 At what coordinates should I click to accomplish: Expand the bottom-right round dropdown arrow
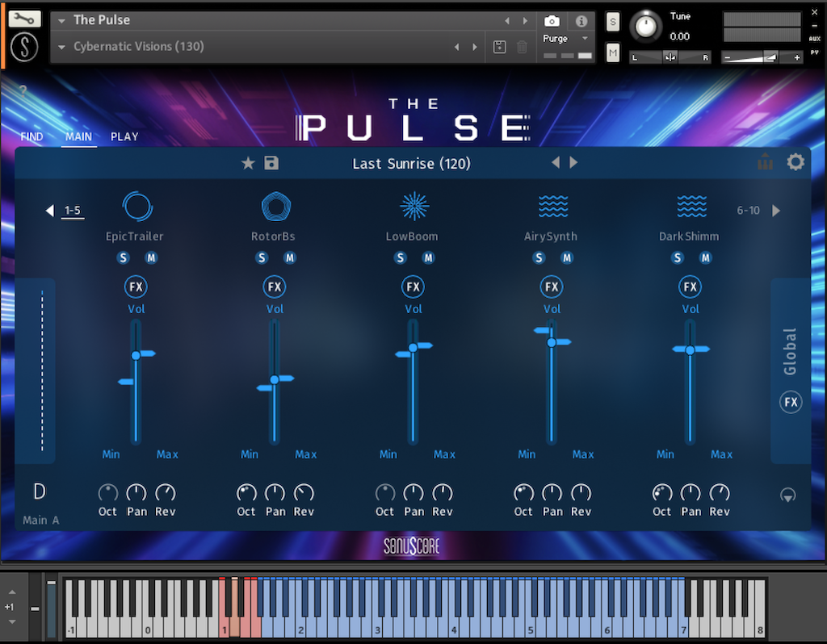click(788, 496)
